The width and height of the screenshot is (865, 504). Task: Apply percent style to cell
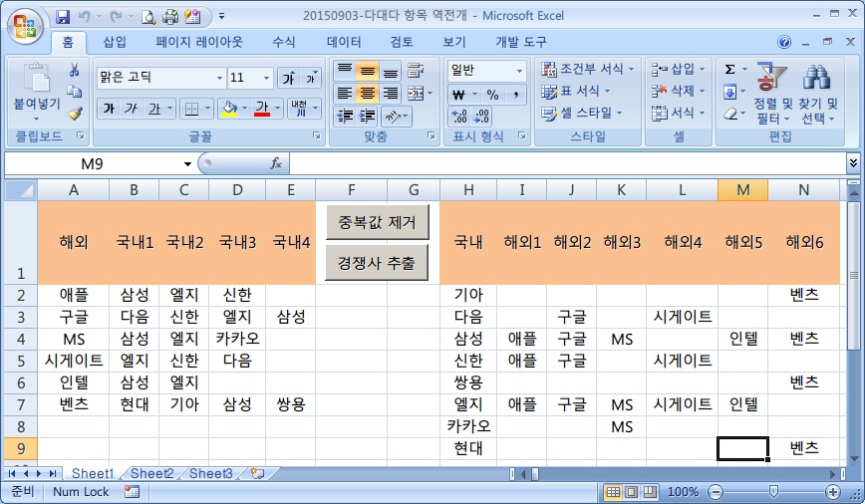[492, 95]
